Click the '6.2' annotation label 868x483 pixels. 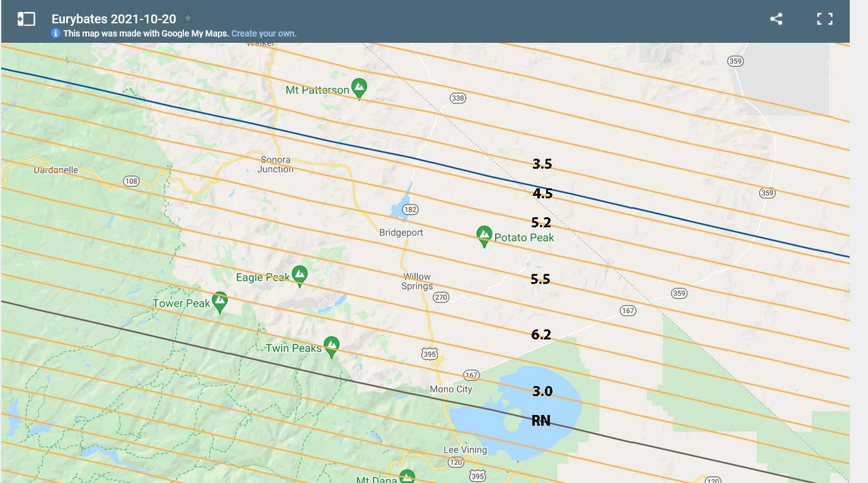[x=541, y=334]
